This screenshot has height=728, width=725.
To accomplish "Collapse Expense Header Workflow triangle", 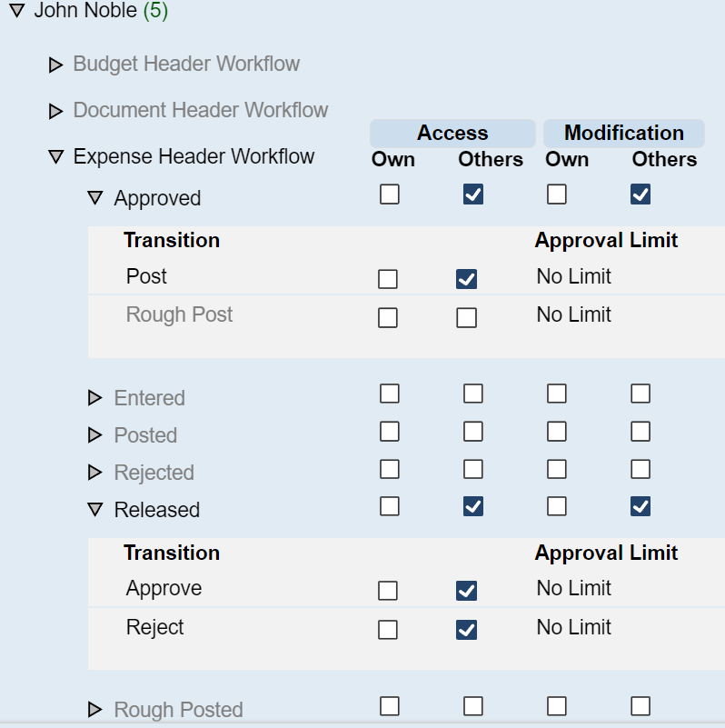I will point(56,157).
